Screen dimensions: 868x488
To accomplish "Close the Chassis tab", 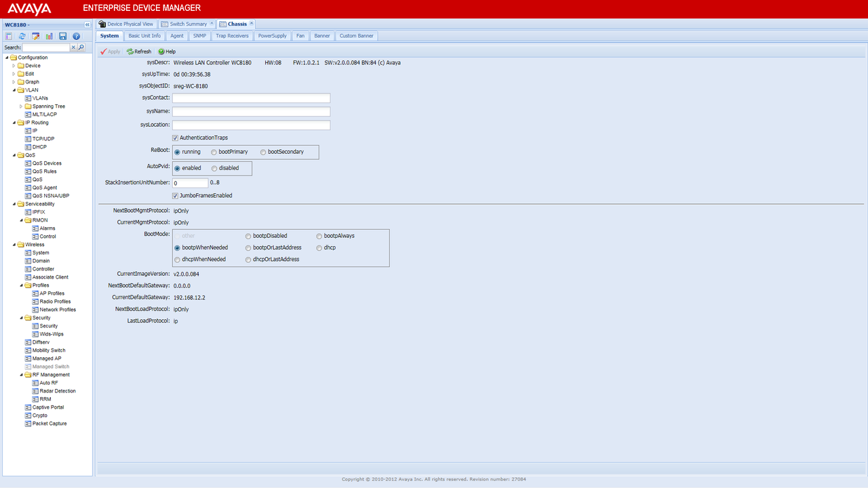I will (x=252, y=24).
